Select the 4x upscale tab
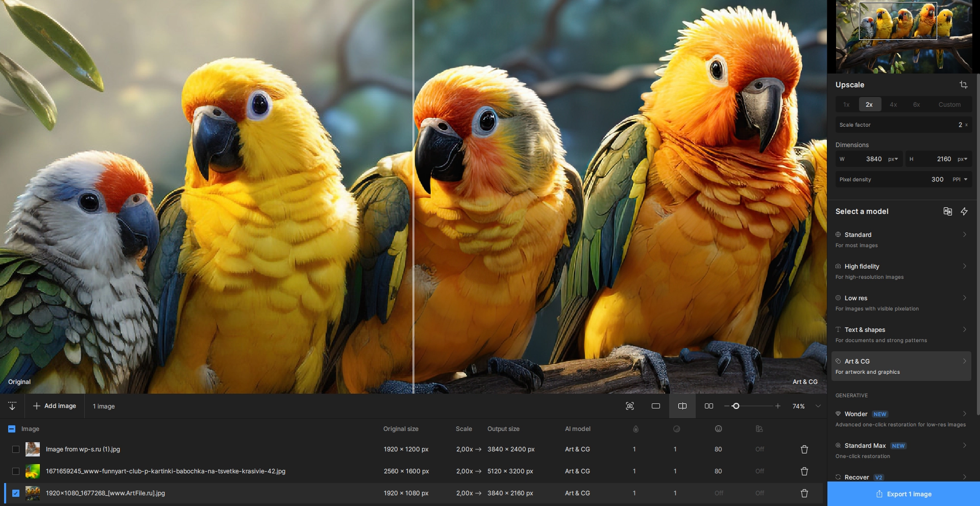This screenshot has height=506, width=980. tap(893, 105)
